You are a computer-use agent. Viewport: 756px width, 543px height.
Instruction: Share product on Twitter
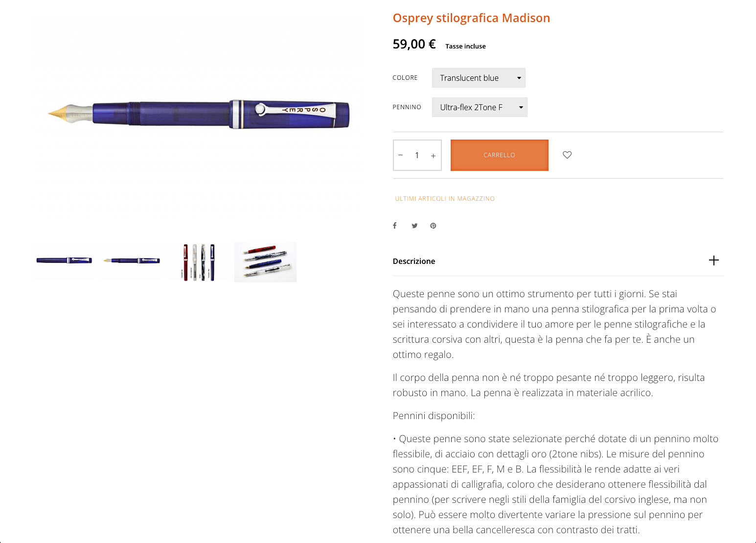pyautogui.click(x=414, y=226)
